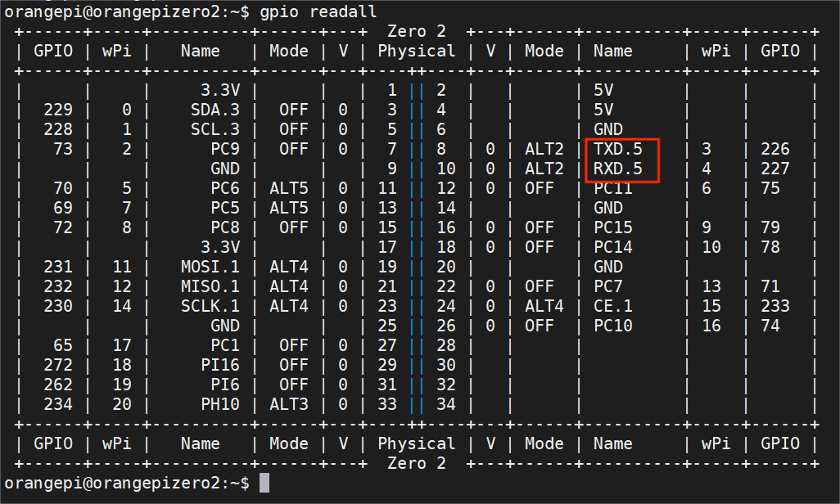Viewport: 840px width, 504px height.
Task: Click the SCL.3 pin name
Action: pyautogui.click(x=215, y=129)
